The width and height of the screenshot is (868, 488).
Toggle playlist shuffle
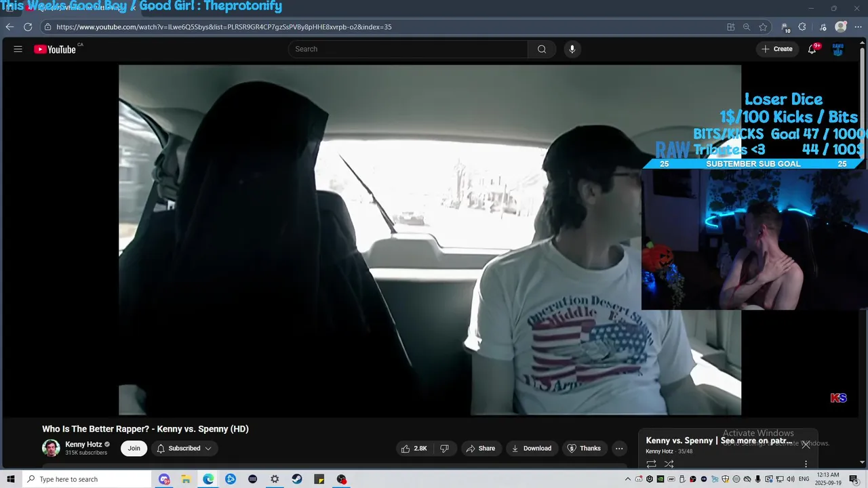669,464
